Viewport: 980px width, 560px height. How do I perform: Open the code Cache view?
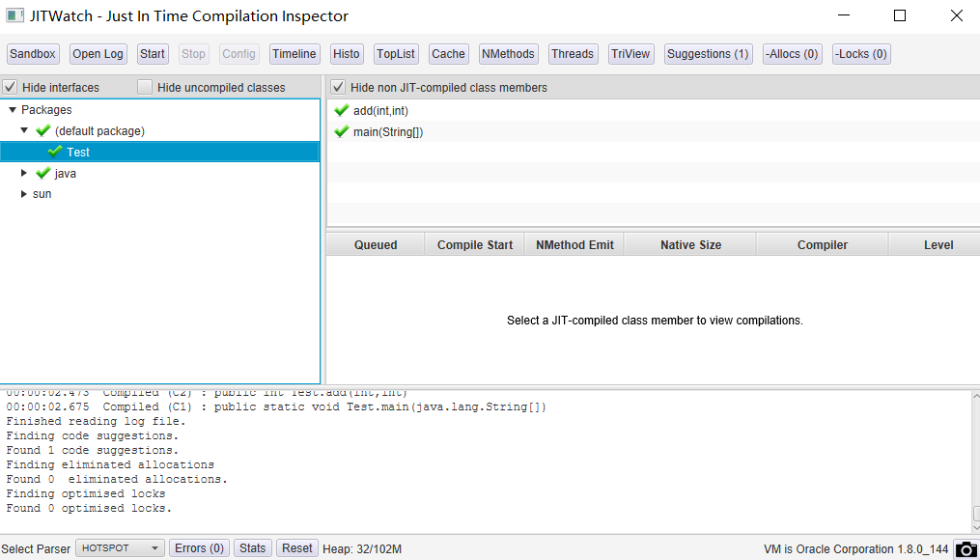coord(449,54)
